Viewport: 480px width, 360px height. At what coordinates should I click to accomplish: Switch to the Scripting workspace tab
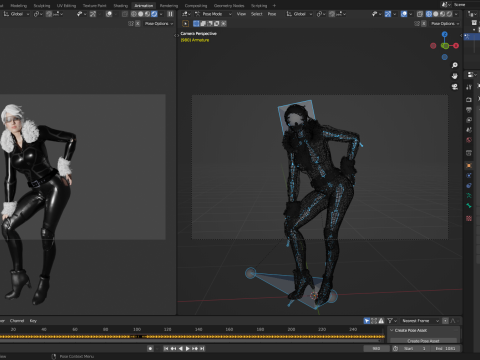point(259,6)
